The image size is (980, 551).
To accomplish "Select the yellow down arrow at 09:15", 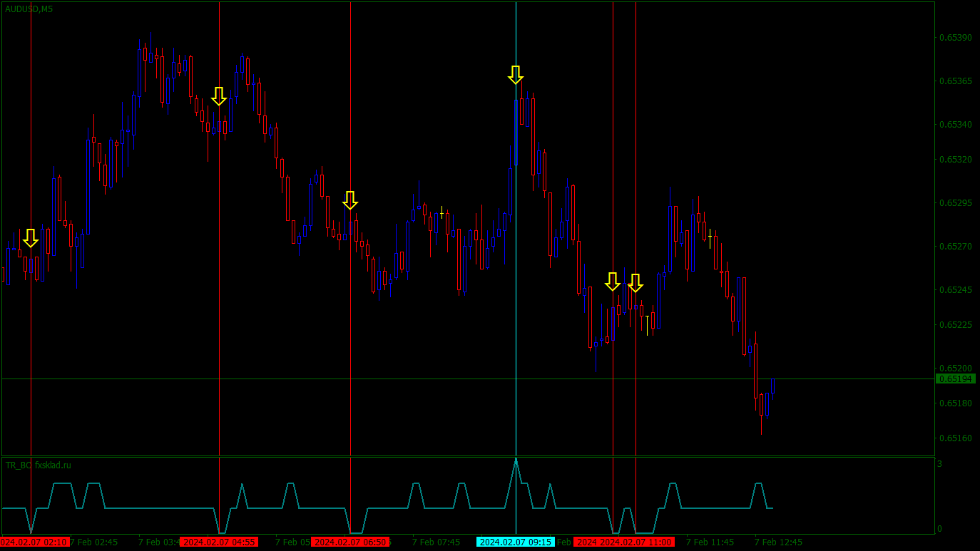I will click(x=516, y=75).
